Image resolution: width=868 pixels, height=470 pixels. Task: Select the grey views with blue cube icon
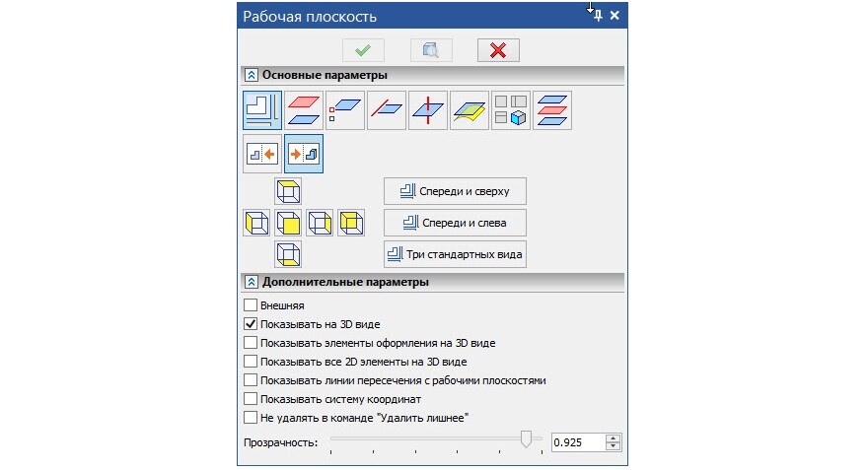[511, 110]
